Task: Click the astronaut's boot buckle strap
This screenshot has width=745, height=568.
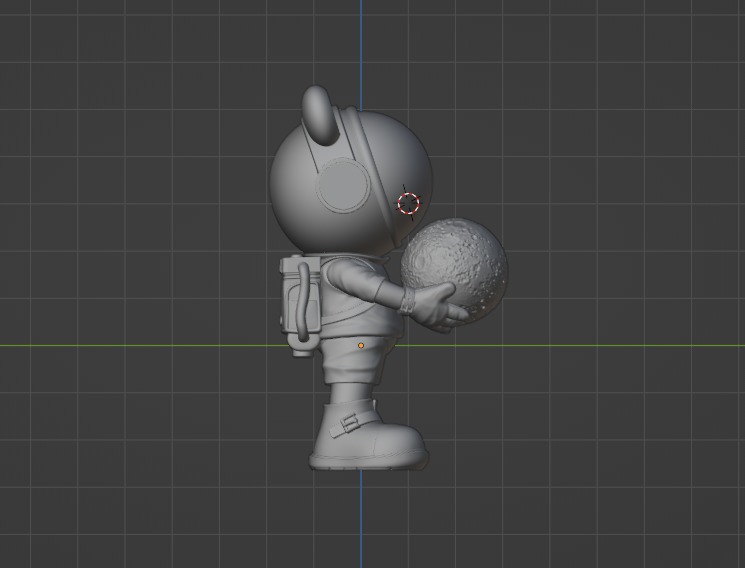Action: 353,423
